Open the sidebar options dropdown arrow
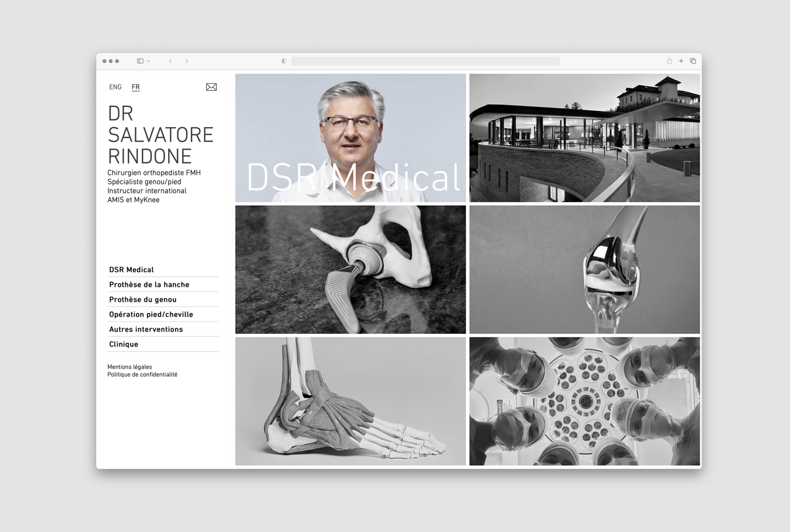The image size is (790, 532). 148,61
